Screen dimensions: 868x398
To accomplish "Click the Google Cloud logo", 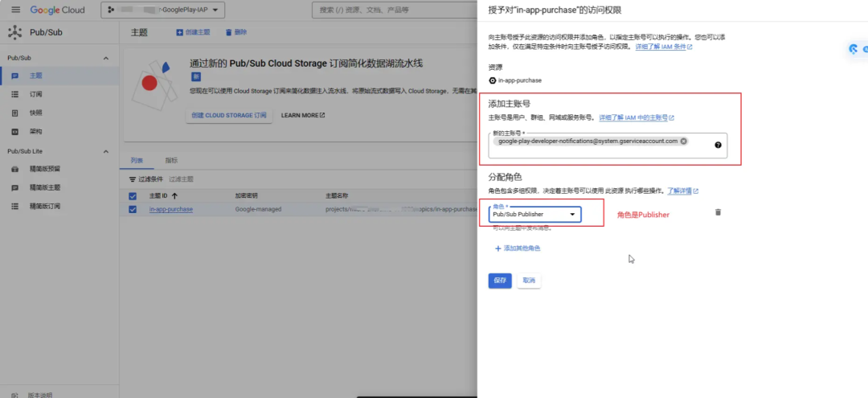I will click(x=58, y=10).
